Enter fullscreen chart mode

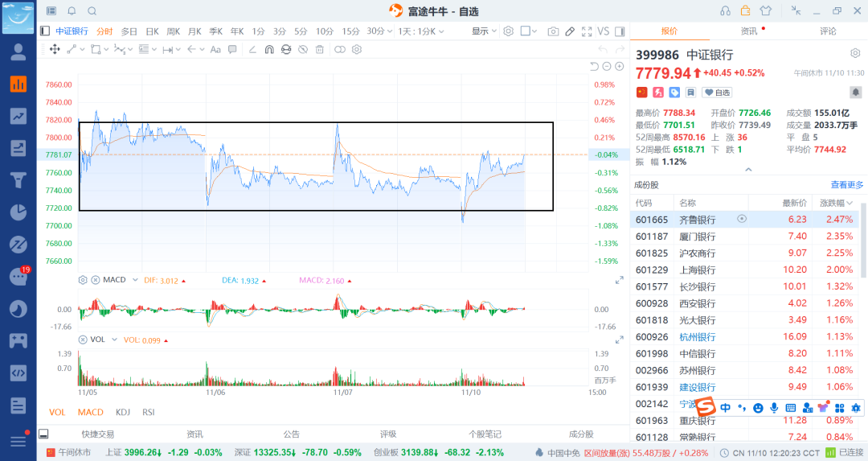(587, 31)
